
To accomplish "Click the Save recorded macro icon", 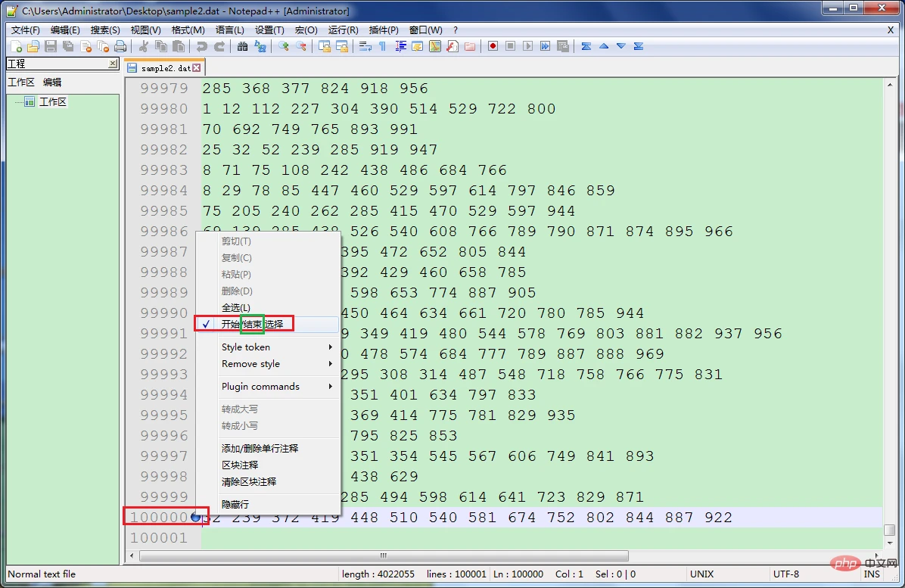I will pos(563,46).
